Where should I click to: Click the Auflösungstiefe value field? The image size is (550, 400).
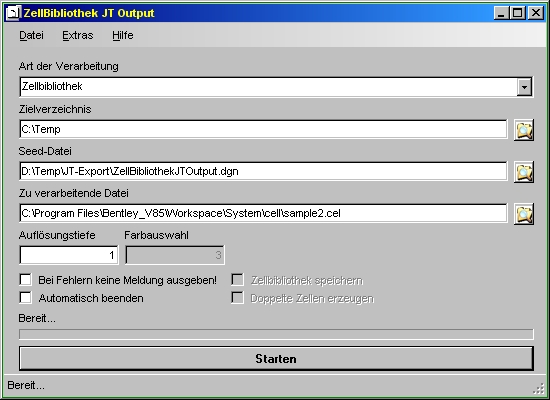pos(69,255)
